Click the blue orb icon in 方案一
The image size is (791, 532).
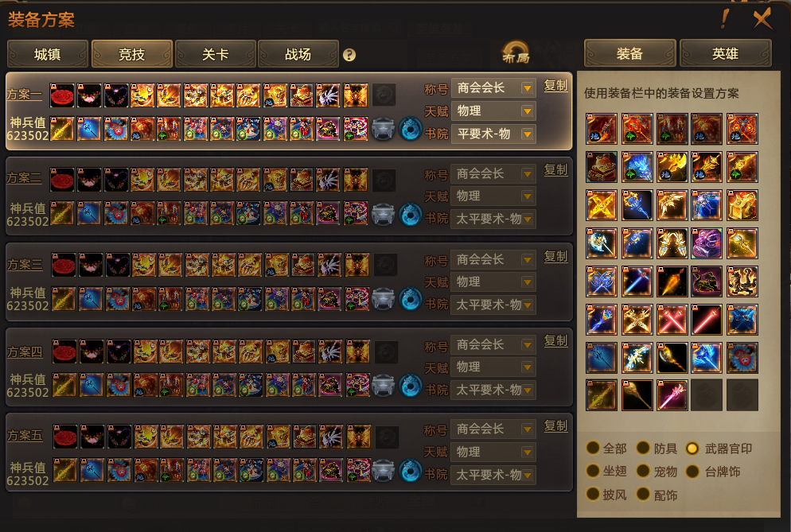pyautogui.click(x=410, y=129)
